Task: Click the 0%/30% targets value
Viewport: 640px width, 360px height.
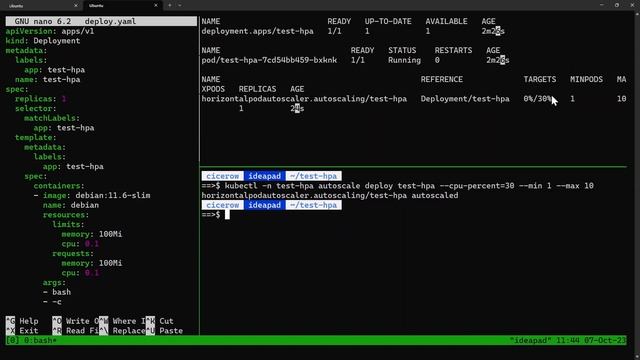Action: (538, 99)
